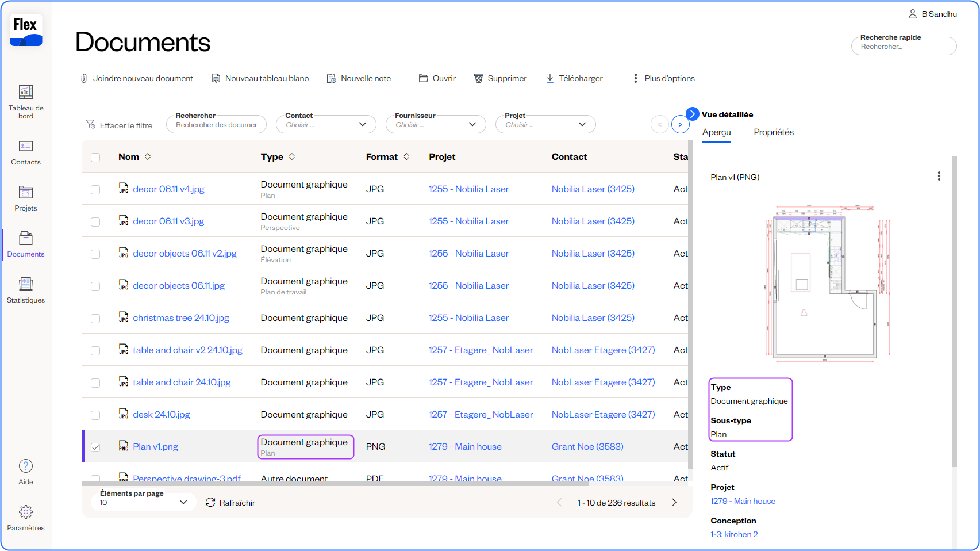The image size is (980, 551).
Task: Open the Plan v1 preview three-dot menu
Action: point(939,177)
